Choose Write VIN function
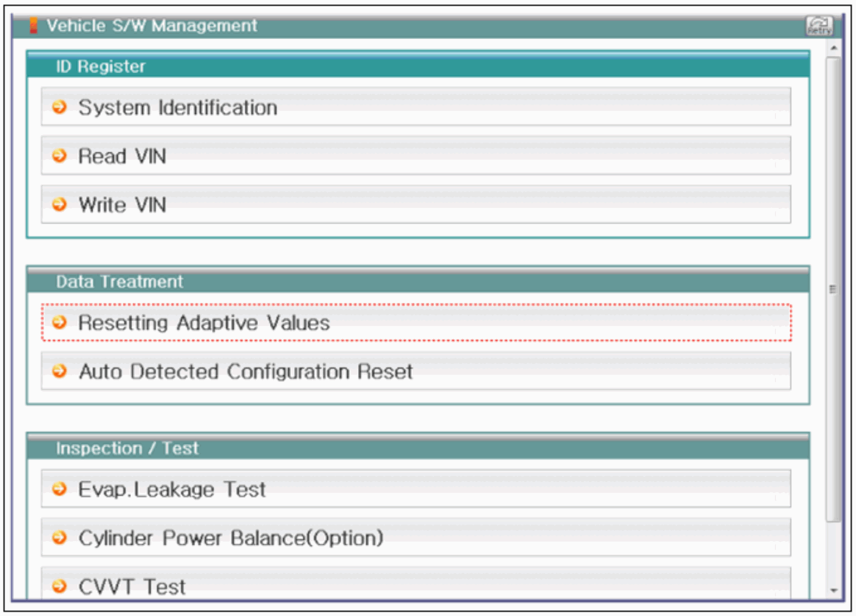 click(x=122, y=205)
